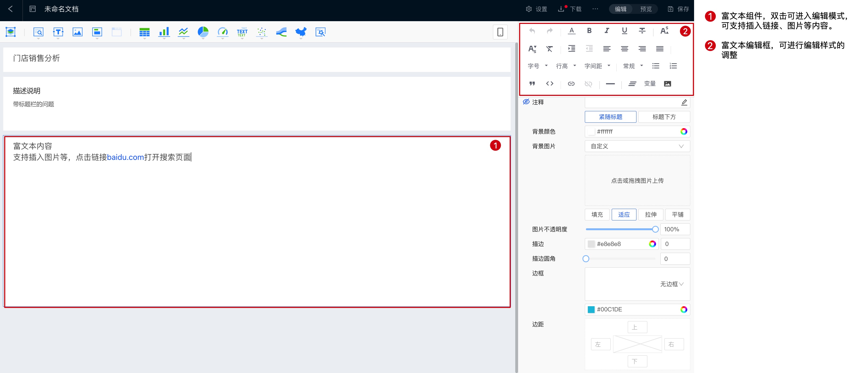Set background image mode to 拉伸
Image resolution: width=868 pixels, height=373 pixels.
point(651,214)
